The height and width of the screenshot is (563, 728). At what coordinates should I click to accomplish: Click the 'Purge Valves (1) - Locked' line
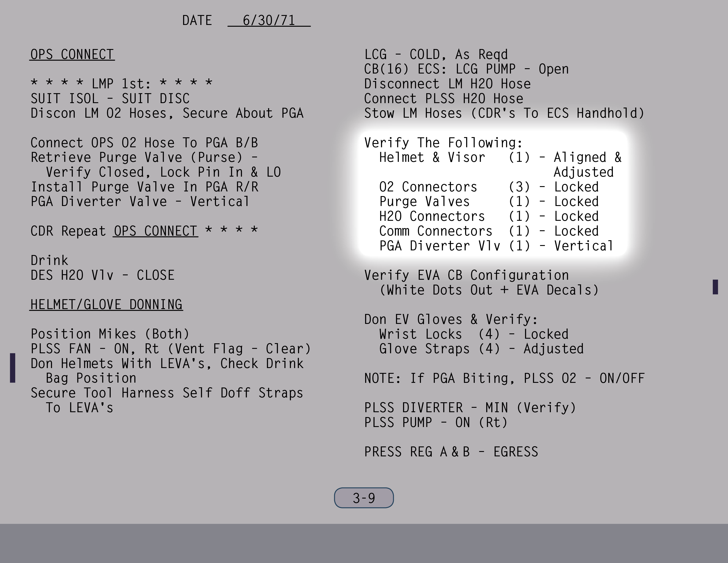click(489, 201)
